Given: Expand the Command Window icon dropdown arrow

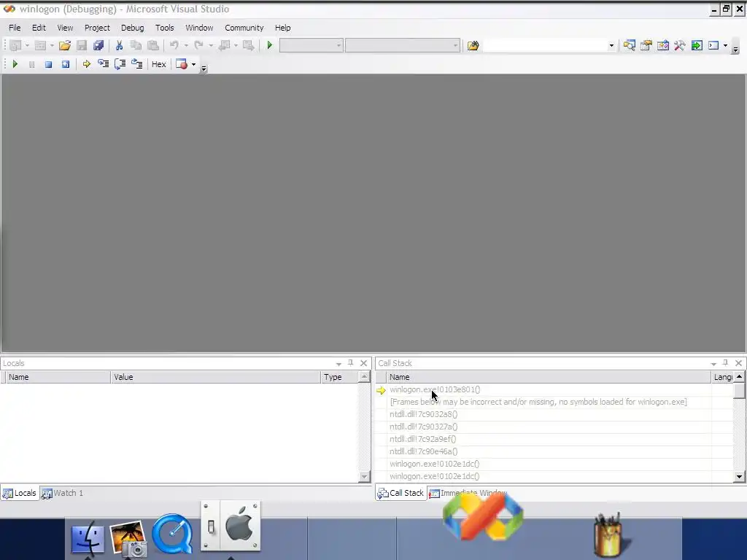Looking at the screenshot, I should tap(725, 46).
